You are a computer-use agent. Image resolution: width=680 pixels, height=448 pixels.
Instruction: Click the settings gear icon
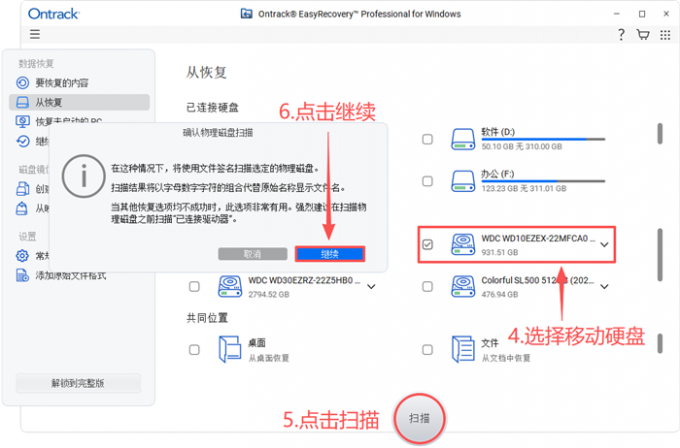pyautogui.click(x=23, y=255)
